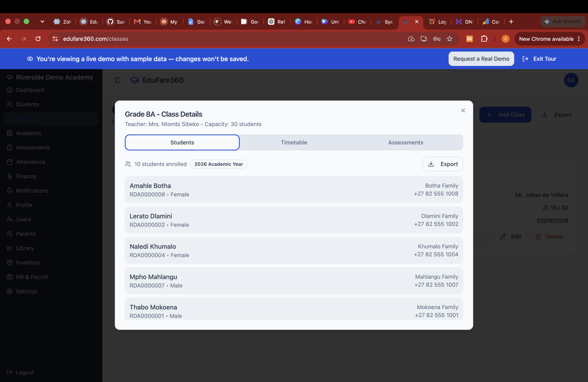
Task: Click the reload page icon
Action: 38,39
